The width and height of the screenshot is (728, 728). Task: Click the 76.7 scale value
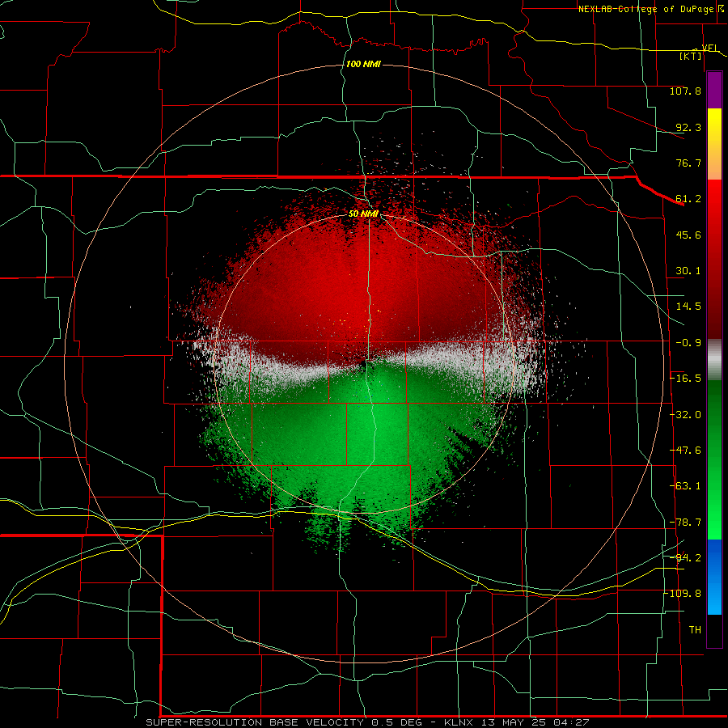click(688, 163)
